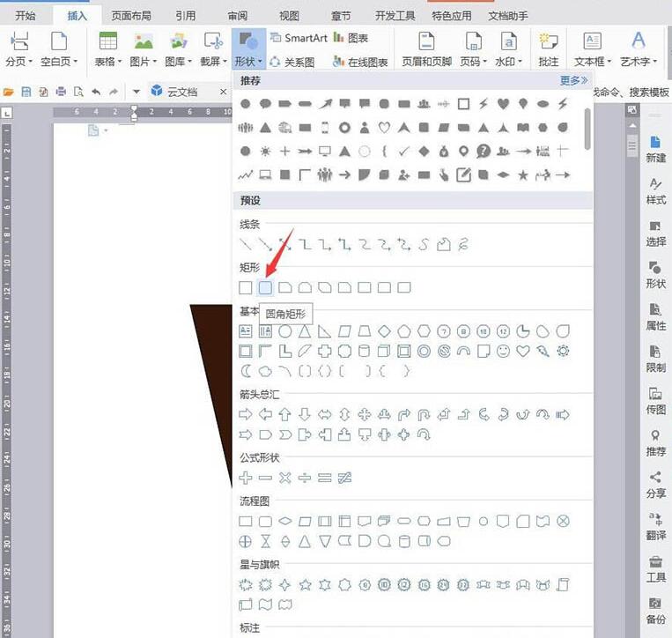The width and height of the screenshot is (672, 638).
Task: Select the five-point star in 星与旗帜
Action: click(x=305, y=585)
